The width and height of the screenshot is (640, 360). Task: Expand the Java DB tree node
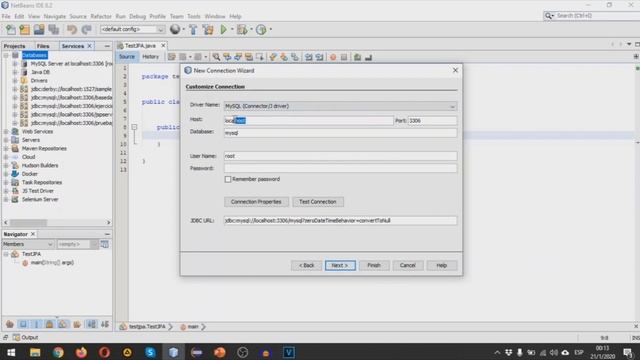tap(15, 72)
